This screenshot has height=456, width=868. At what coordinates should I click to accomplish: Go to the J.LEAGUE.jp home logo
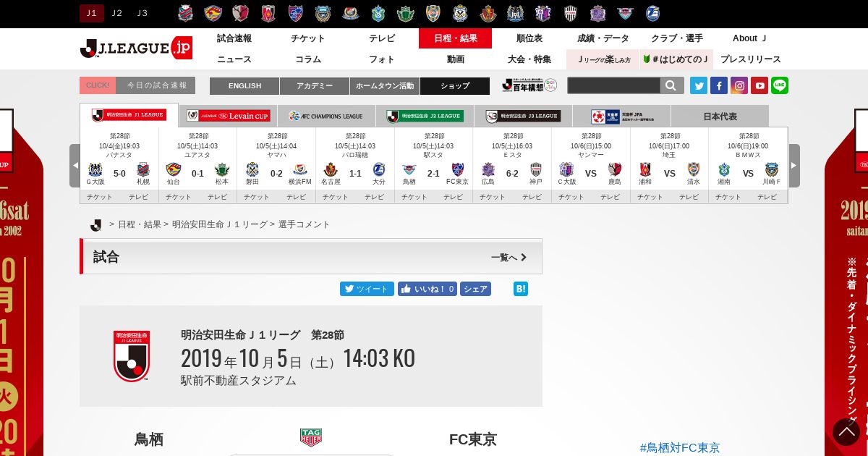pyautogui.click(x=136, y=48)
